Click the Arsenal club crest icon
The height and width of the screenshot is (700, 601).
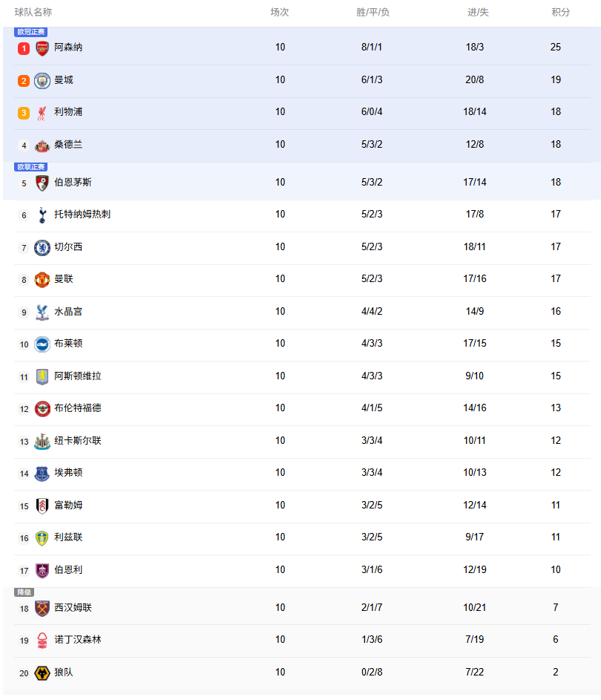coord(42,48)
